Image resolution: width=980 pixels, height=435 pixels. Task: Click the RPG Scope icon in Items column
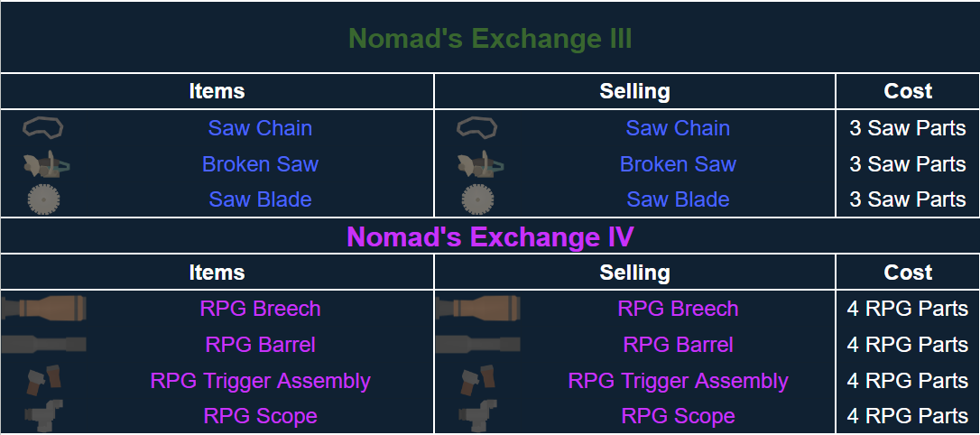coord(44,416)
